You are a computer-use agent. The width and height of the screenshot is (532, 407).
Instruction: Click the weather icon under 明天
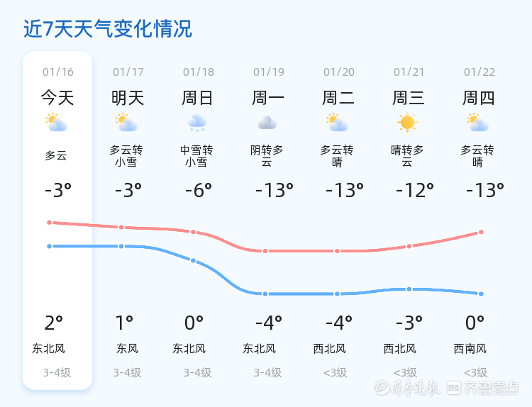[x=127, y=123]
